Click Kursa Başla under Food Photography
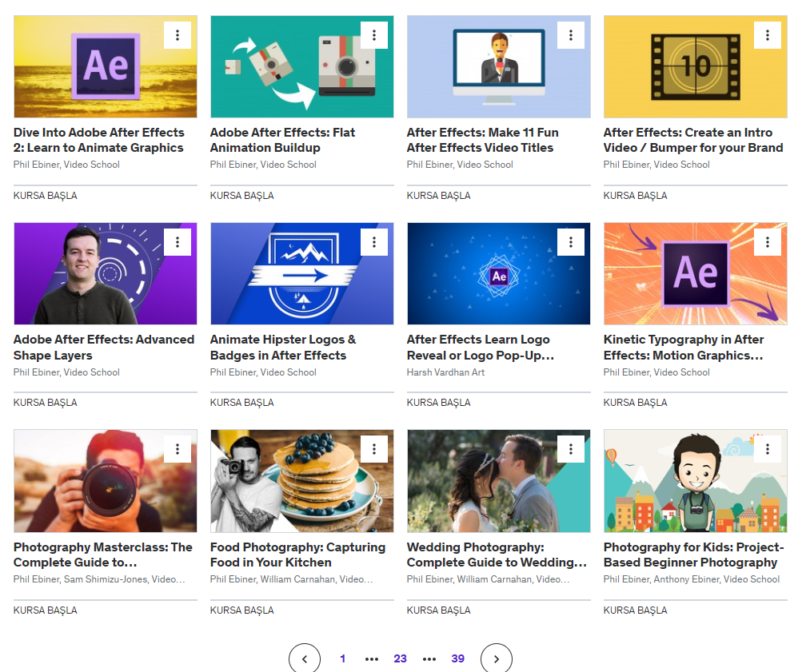 [242, 610]
